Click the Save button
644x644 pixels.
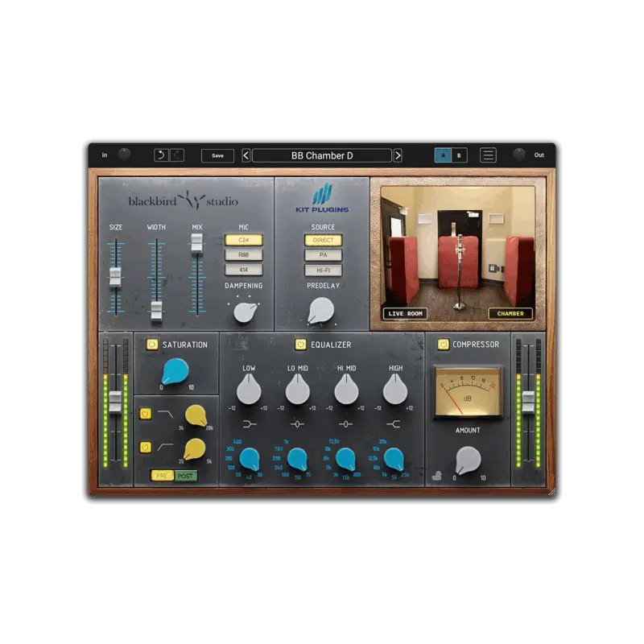coord(217,155)
